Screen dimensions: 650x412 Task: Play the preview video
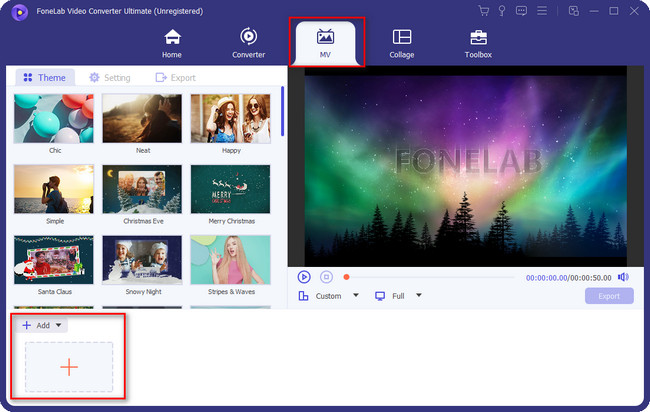[304, 277]
